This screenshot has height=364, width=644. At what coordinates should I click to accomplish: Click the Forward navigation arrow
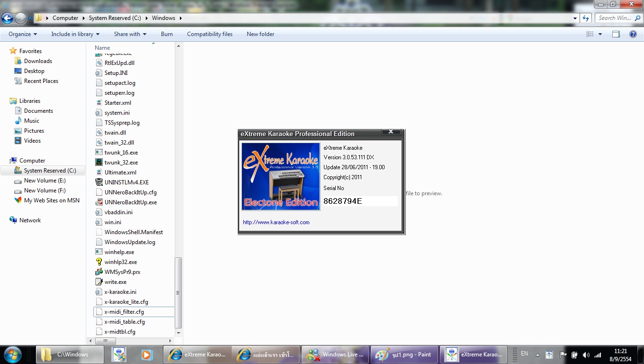coord(20,18)
